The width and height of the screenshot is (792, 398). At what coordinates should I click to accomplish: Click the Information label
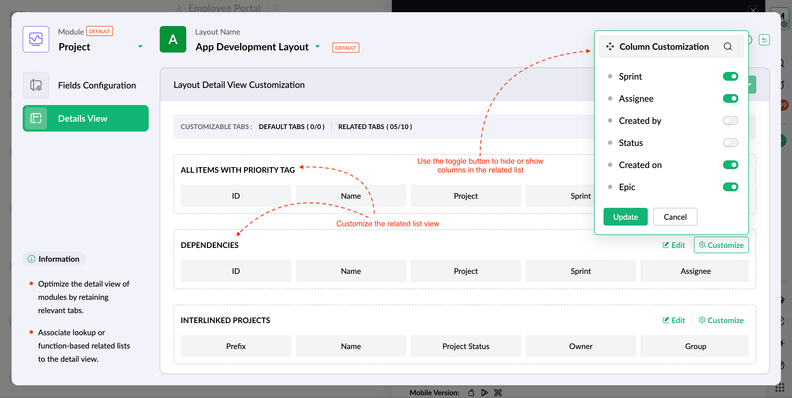[59, 259]
